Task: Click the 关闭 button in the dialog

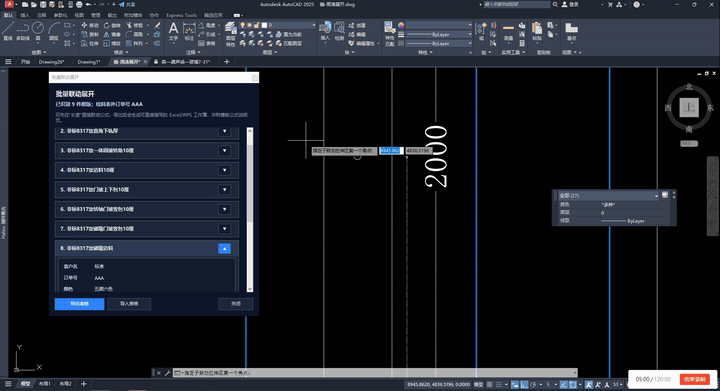Action: (236, 304)
